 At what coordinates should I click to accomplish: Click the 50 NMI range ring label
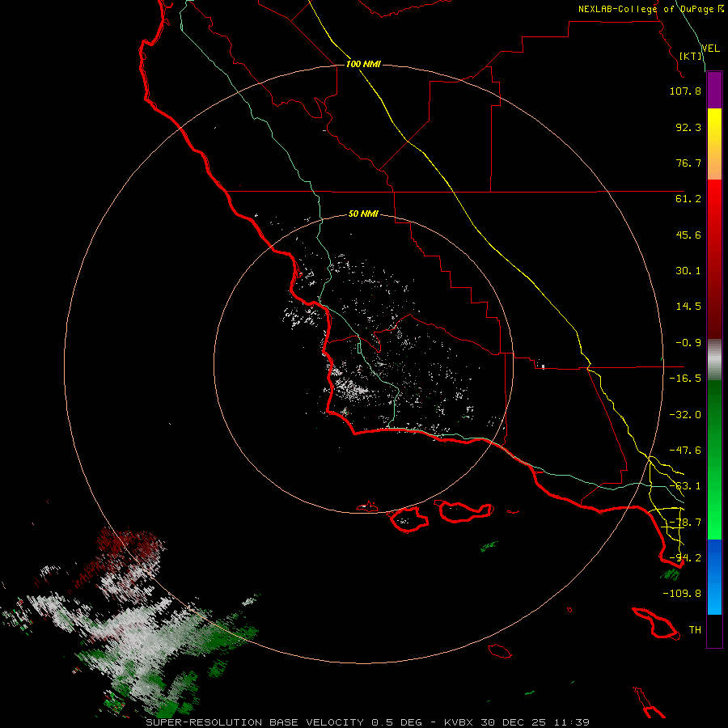click(363, 214)
